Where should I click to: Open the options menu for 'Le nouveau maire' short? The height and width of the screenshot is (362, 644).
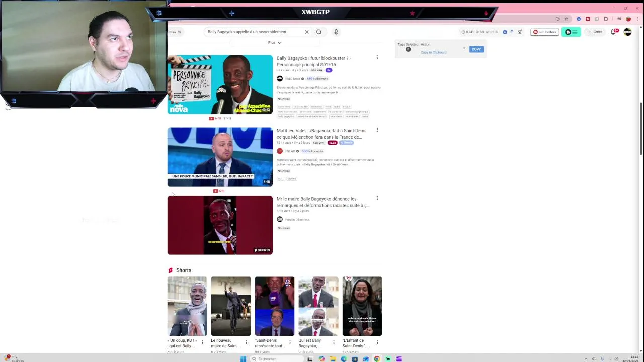click(246, 342)
